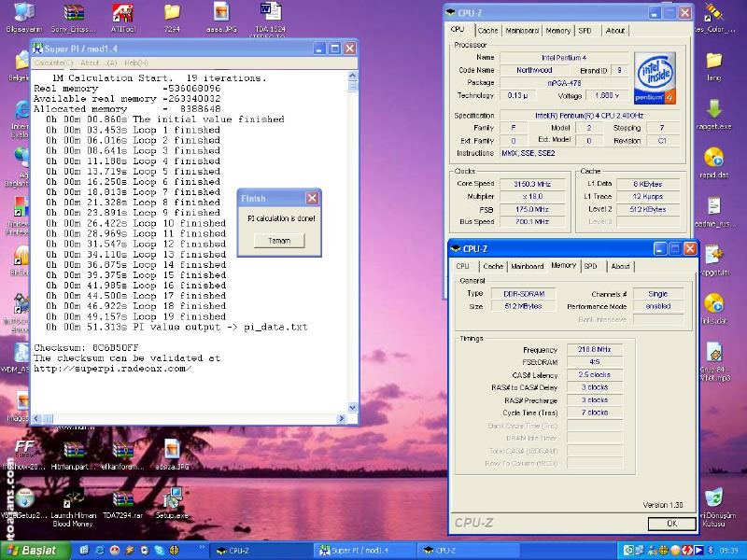Open Calculate menu in Super PI
The width and height of the screenshot is (747, 560).
(53, 63)
